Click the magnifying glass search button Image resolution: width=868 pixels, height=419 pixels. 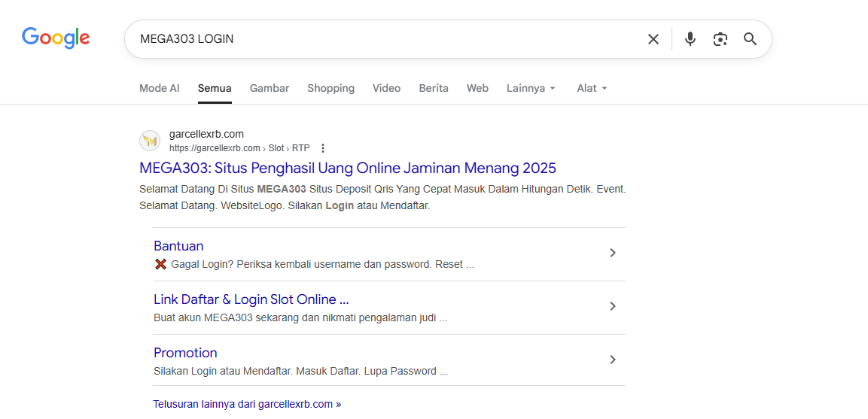[x=750, y=39]
